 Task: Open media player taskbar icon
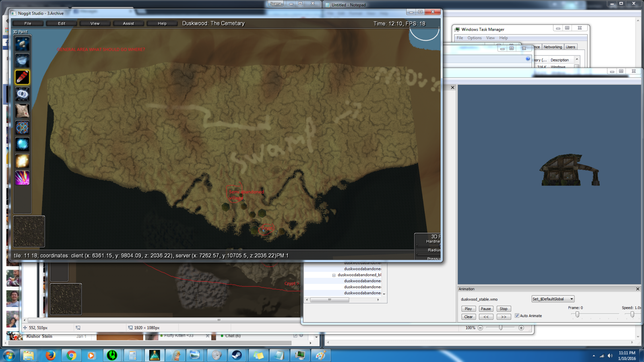pos(91,356)
